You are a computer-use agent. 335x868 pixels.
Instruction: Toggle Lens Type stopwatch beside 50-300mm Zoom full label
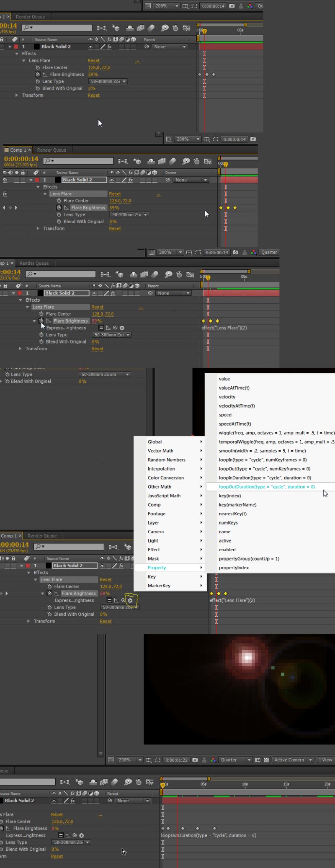(x=7, y=375)
